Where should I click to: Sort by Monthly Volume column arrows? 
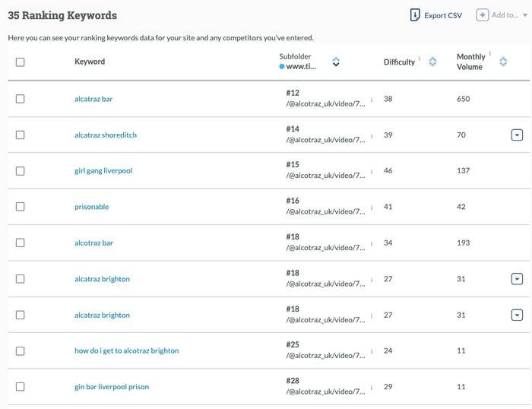(503, 62)
